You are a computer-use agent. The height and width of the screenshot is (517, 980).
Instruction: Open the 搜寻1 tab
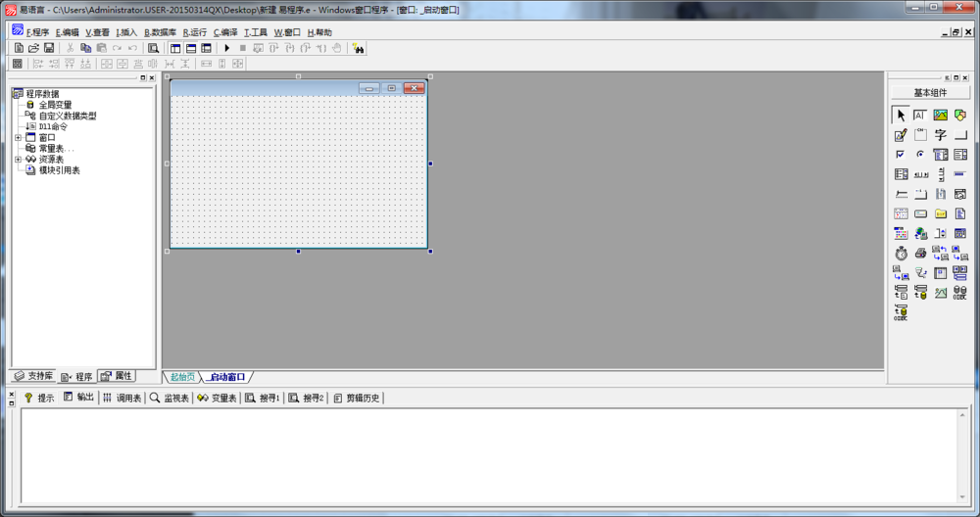pyautogui.click(x=263, y=398)
